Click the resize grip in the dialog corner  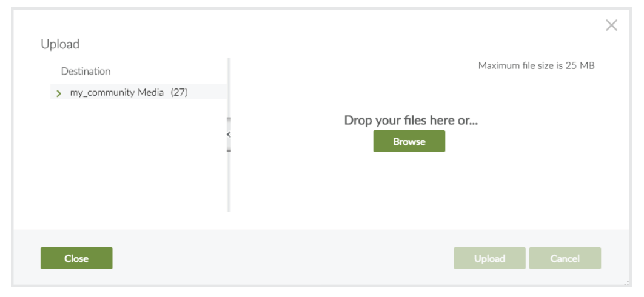click(625, 282)
